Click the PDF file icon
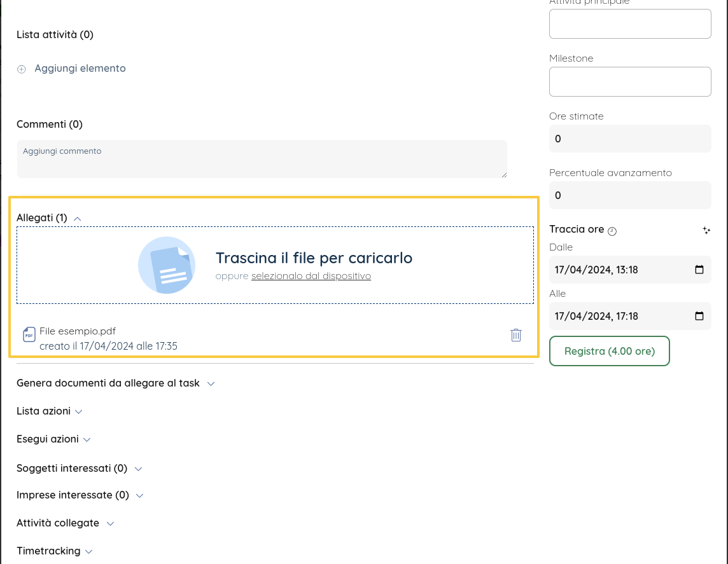 click(29, 334)
